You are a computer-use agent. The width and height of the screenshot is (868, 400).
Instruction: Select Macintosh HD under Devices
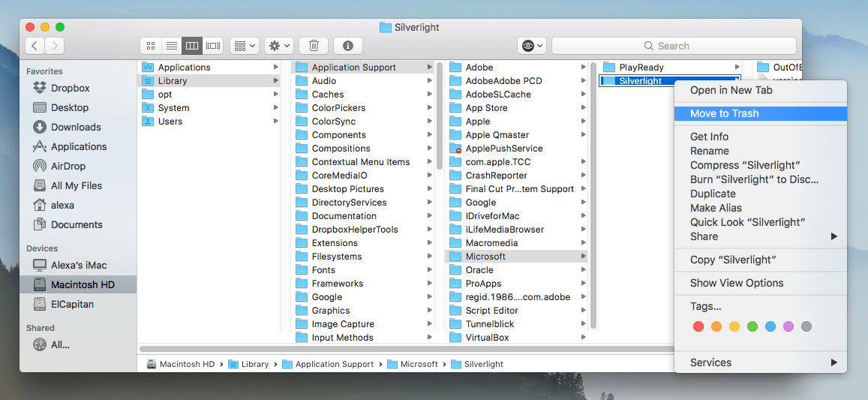click(77, 284)
